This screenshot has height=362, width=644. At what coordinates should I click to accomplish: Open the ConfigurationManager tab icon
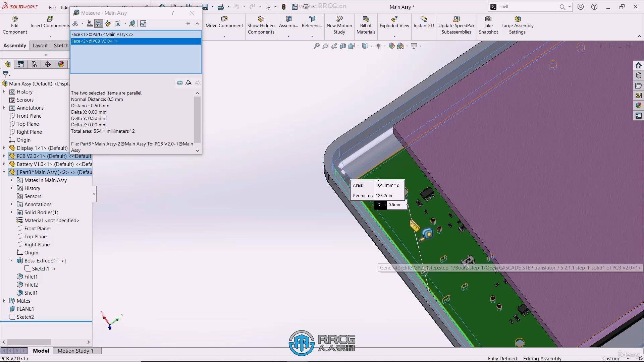click(x=34, y=64)
